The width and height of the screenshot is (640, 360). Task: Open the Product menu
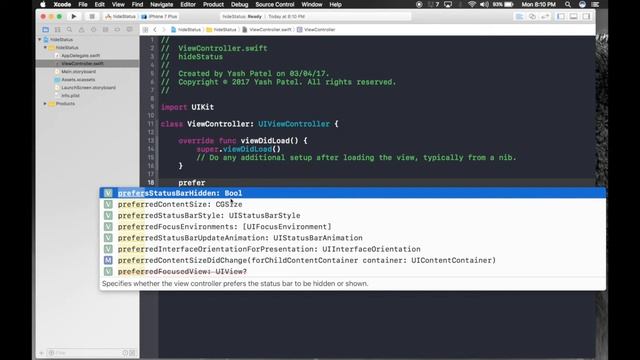pos(213,4)
